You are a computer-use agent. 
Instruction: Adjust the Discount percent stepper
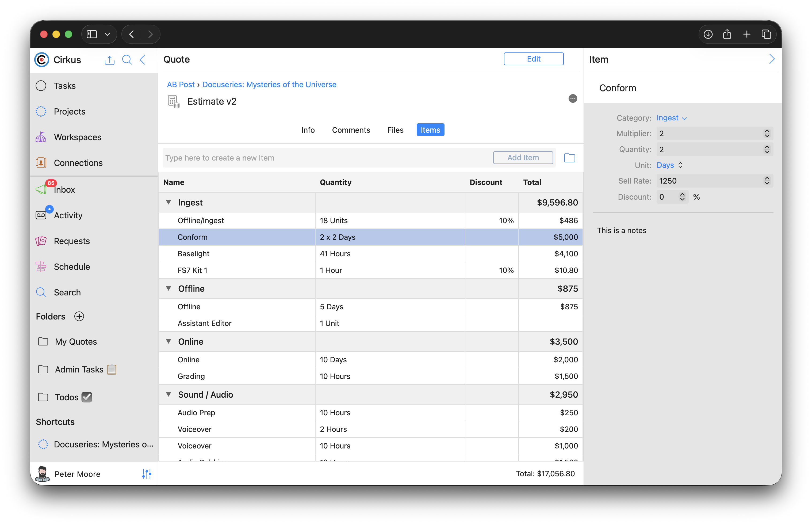682,197
